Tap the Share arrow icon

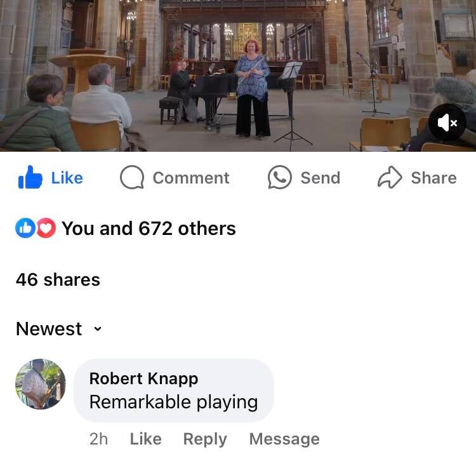click(390, 177)
